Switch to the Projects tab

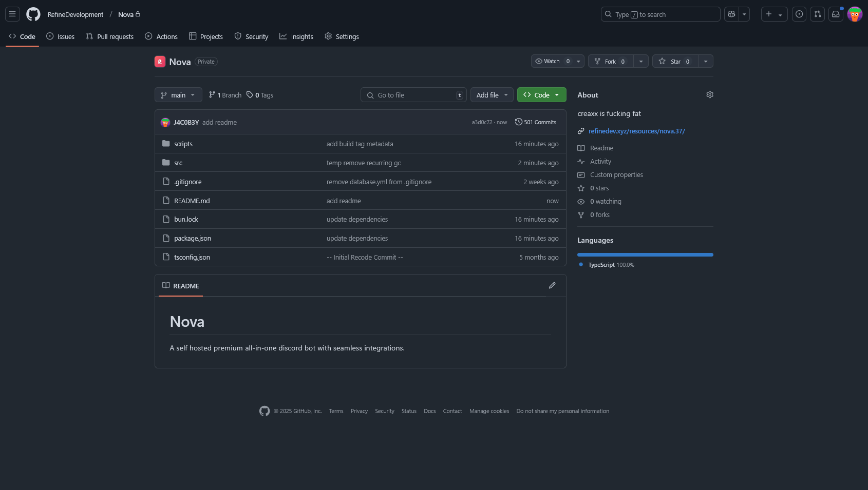pos(206,36)
